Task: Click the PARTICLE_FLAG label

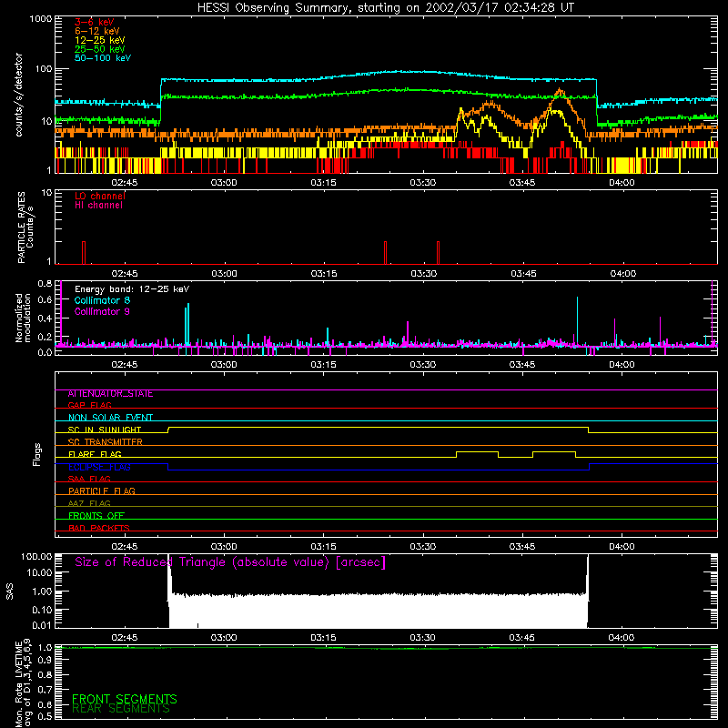Action: [x=102, y=491]
